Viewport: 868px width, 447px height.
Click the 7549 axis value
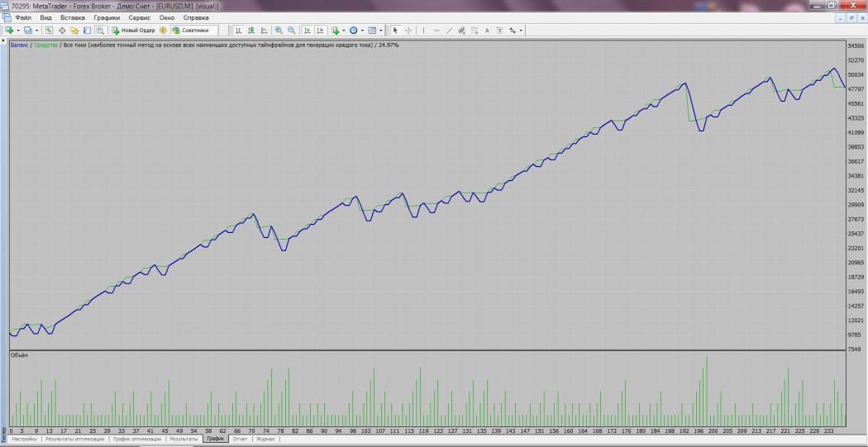tap(855, 349)
